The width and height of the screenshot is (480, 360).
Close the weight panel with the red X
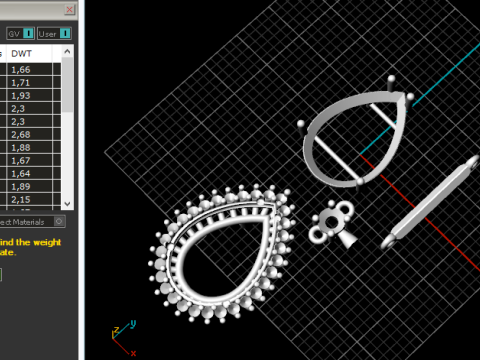point(69,9)
